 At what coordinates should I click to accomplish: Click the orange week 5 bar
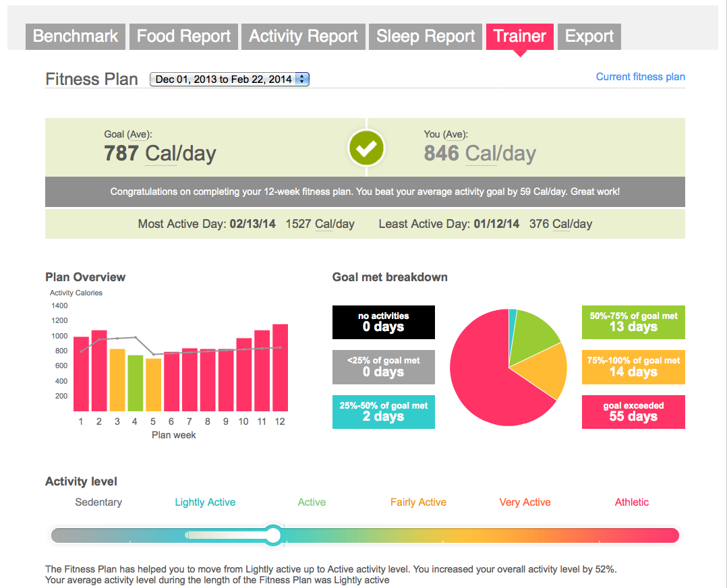(x=154, y=384)
